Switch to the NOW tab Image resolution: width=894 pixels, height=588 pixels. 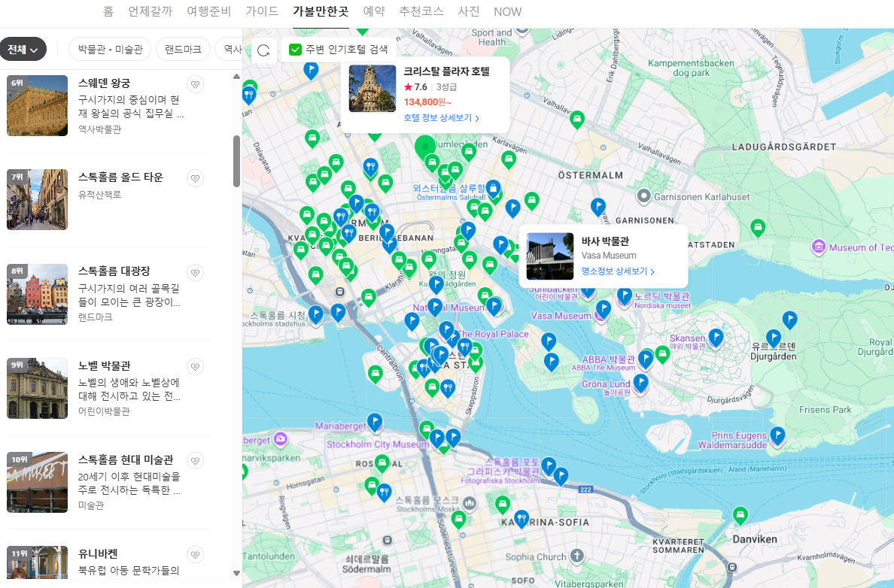[x=507, y=11]
